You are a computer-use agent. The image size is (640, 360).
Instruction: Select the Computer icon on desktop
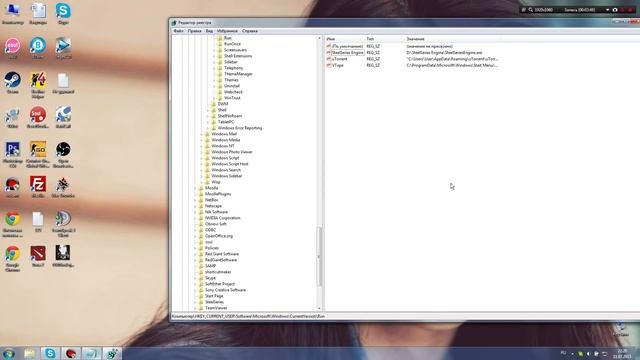tap(13, 13)
